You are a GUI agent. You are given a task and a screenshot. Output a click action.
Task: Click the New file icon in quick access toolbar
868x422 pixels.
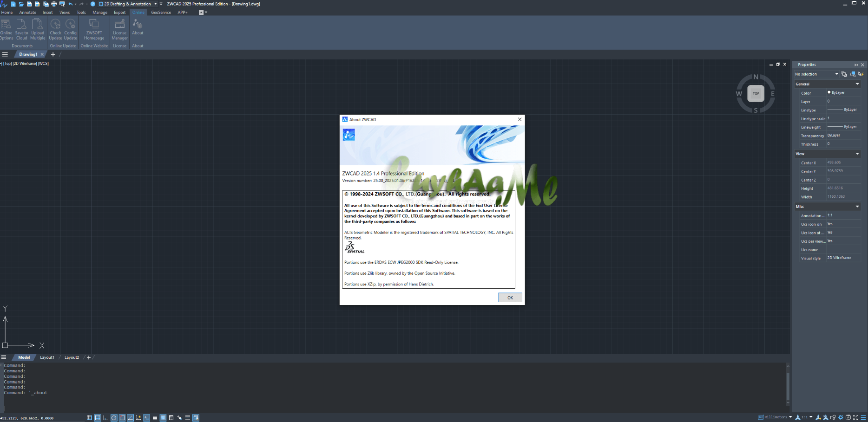(13, 4)
